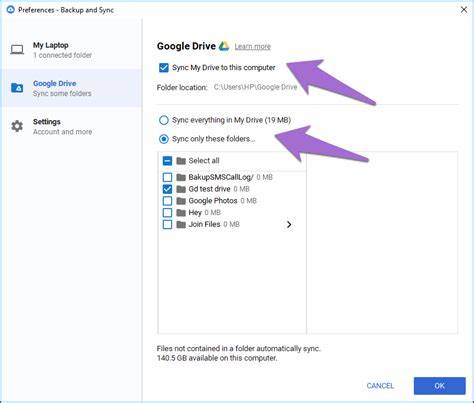Click the Google Photos folder icon

point(181,201)
